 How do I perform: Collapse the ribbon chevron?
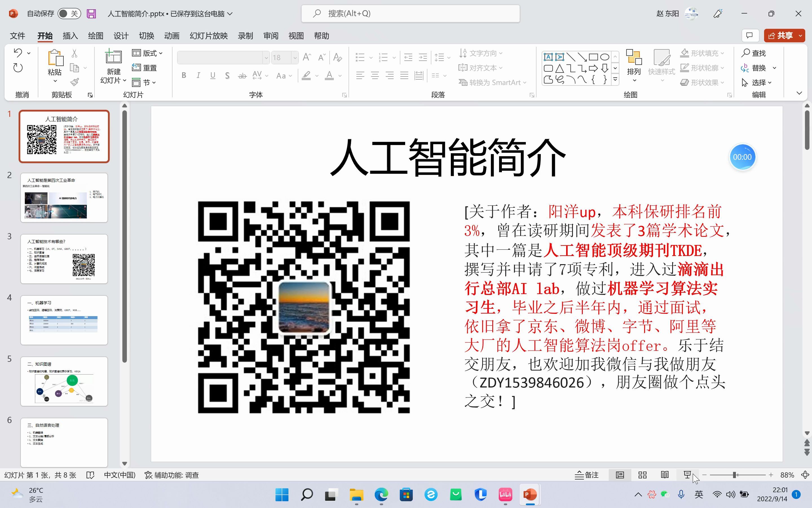799,93
